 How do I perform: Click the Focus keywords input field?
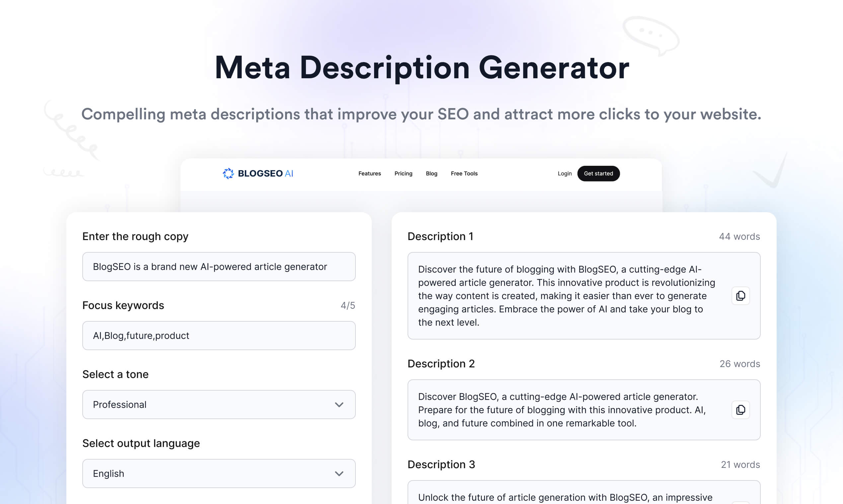tap(219, 336)
